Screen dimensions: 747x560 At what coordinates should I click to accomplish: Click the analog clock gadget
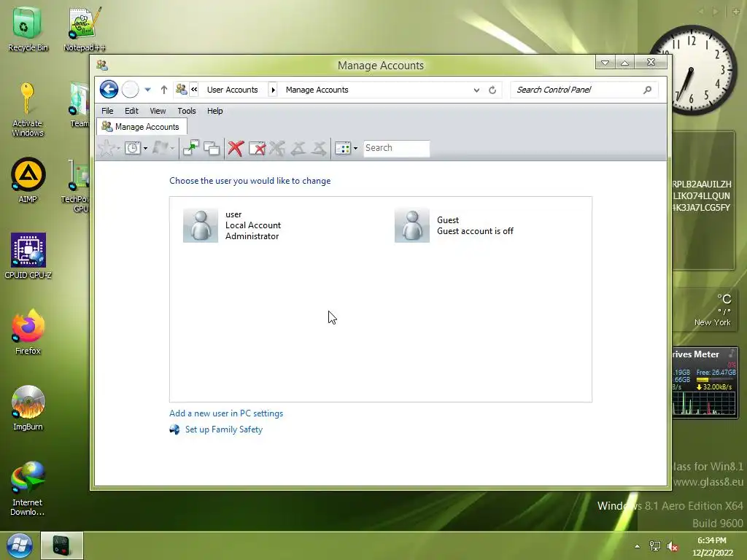pyautogui.click(x=694, y=70)
